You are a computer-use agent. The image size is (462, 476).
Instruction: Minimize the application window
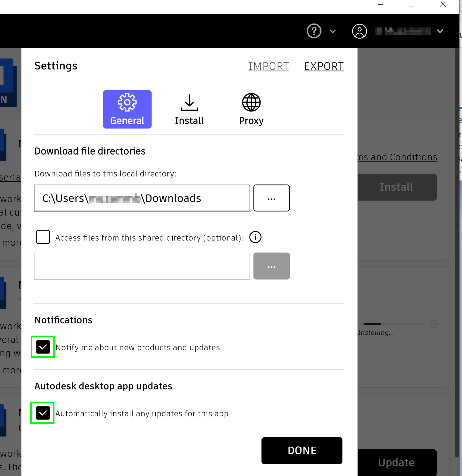[381, 5]
